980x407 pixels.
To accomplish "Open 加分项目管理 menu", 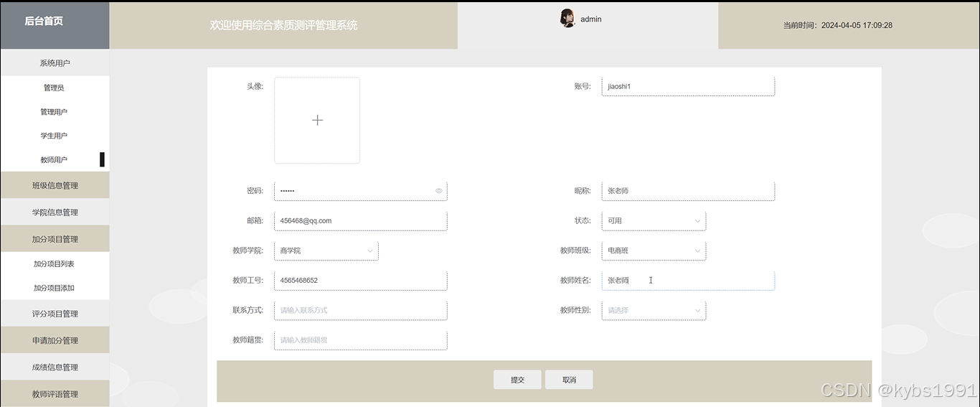I will pos(55,239).
